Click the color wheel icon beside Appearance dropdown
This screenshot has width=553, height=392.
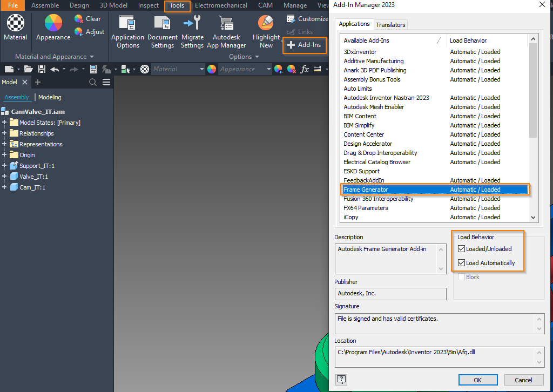tap(212, 69)
